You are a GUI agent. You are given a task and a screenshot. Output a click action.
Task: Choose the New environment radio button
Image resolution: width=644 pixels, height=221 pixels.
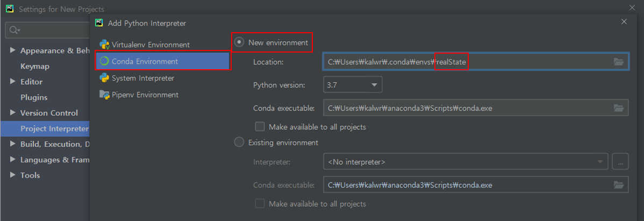239,42
